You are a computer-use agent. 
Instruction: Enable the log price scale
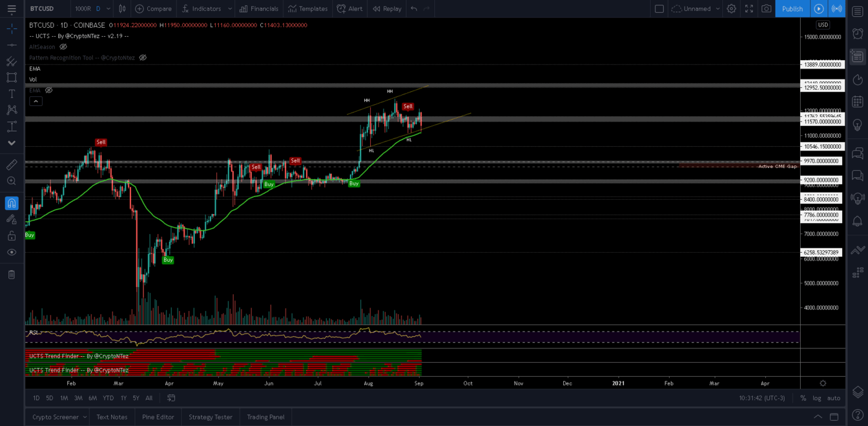click(818, 398)
